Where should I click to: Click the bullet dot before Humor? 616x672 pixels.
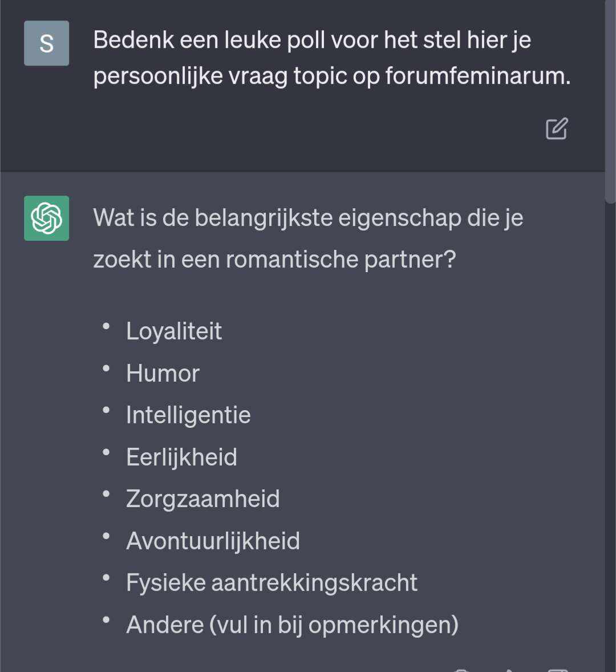click(106, 369)
